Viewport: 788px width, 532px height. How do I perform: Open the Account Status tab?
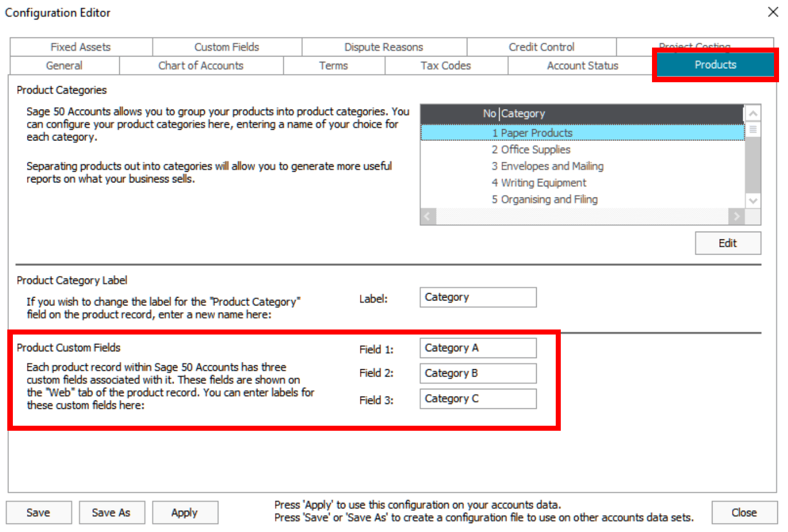582,65
